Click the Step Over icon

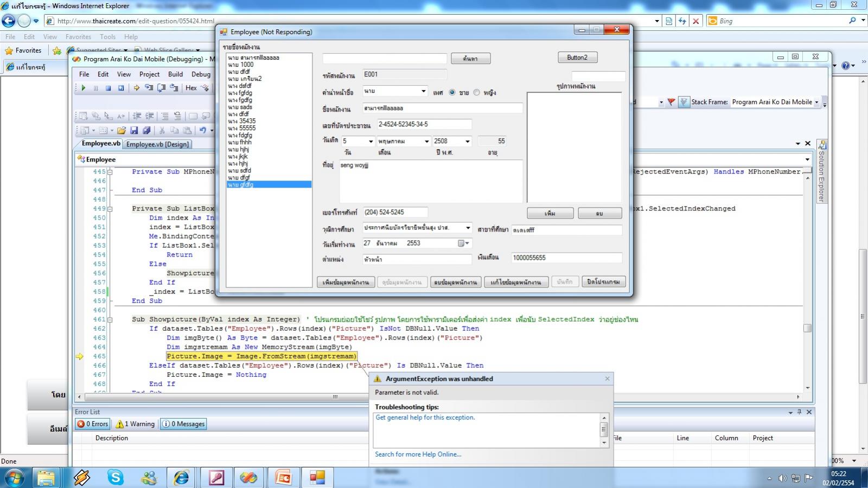click(162, 88)
